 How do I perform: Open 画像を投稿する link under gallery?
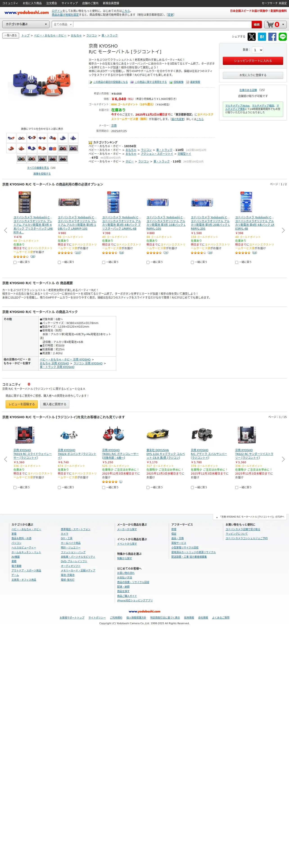coord(42,174)
